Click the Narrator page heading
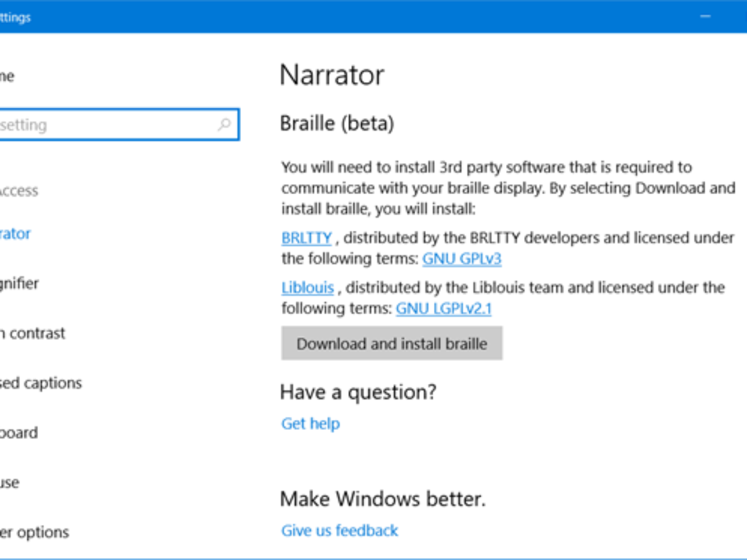Screen dimensions: 747x560 (332, 75)
